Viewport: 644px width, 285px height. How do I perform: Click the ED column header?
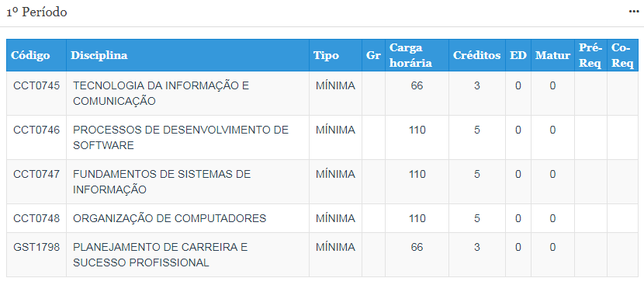pyautogui.click(x=518, y=55)
